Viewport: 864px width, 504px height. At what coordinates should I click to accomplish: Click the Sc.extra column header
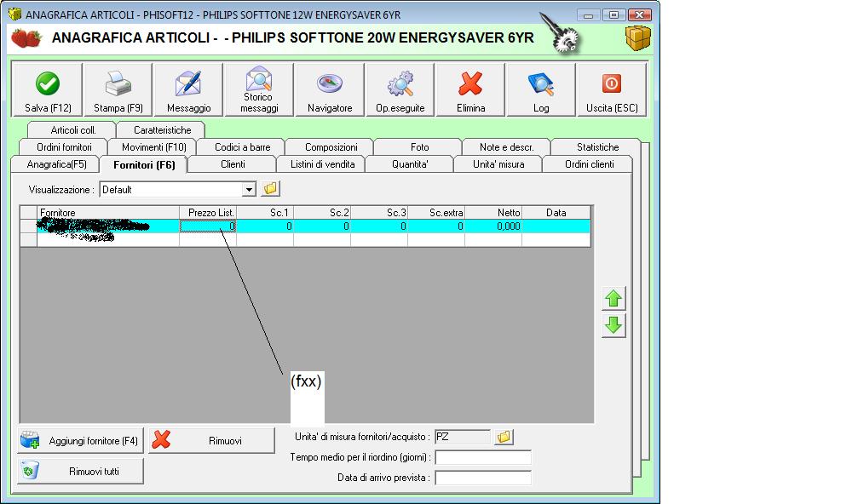[436, 213]
